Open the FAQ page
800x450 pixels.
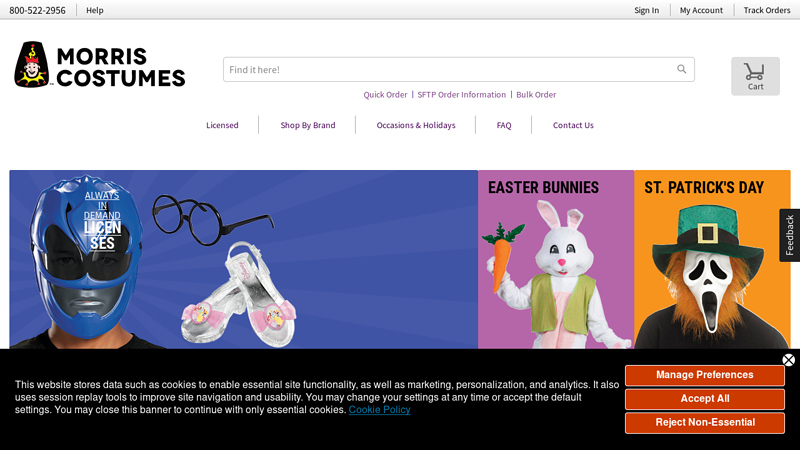(504, 125)
